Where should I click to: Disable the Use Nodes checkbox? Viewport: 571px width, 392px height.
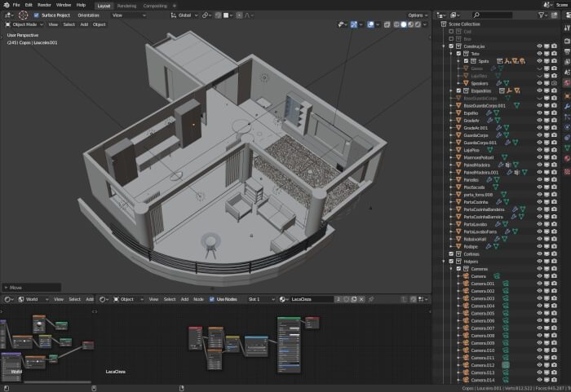(x=210, y=299)
